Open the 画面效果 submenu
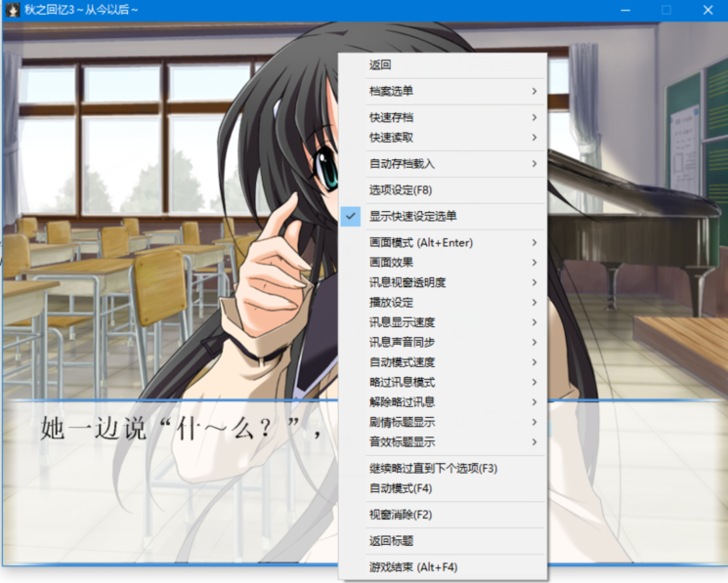Viewport: 728px width, 583px height. 443,263
